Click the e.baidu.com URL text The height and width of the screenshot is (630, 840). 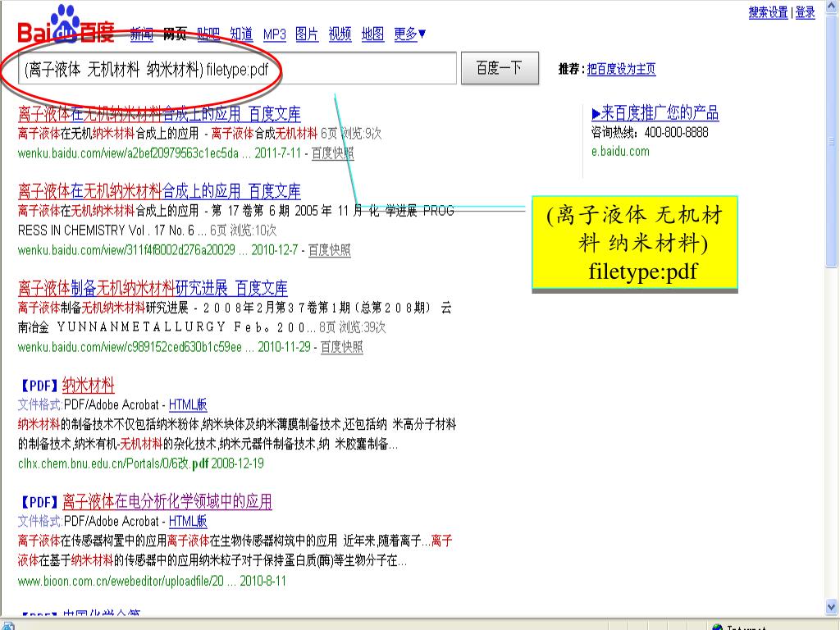(620, 152)
